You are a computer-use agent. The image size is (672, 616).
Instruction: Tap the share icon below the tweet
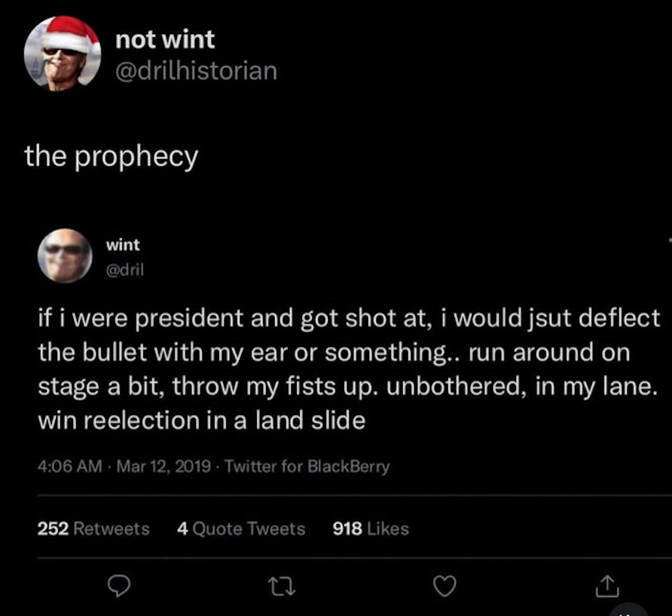[607, 586]
